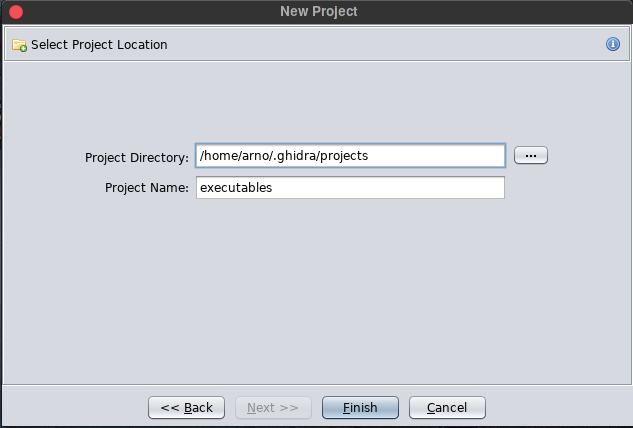Viewport: 633px width, 428px height.
Task: Click the 'Project Name:' label
Action: (x=146, y=187)
